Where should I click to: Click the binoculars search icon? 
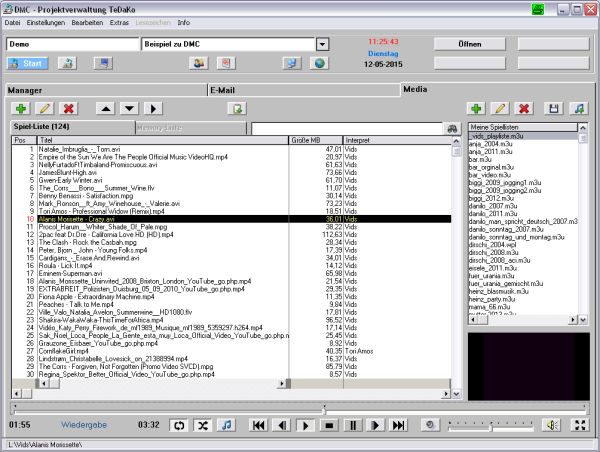pyautogui.click(x=451, y=128)
